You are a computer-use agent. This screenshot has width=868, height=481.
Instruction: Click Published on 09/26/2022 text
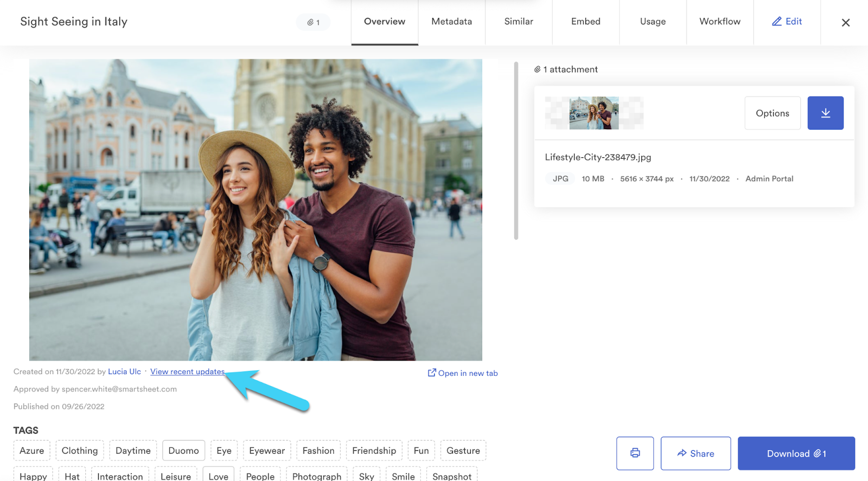click(x=59, y=406)
